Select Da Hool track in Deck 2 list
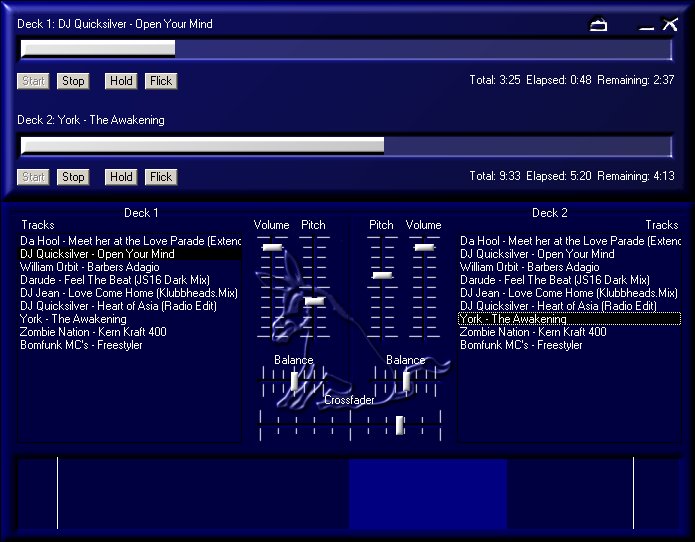Screen dimensions: 695x542 click(570, 241)
